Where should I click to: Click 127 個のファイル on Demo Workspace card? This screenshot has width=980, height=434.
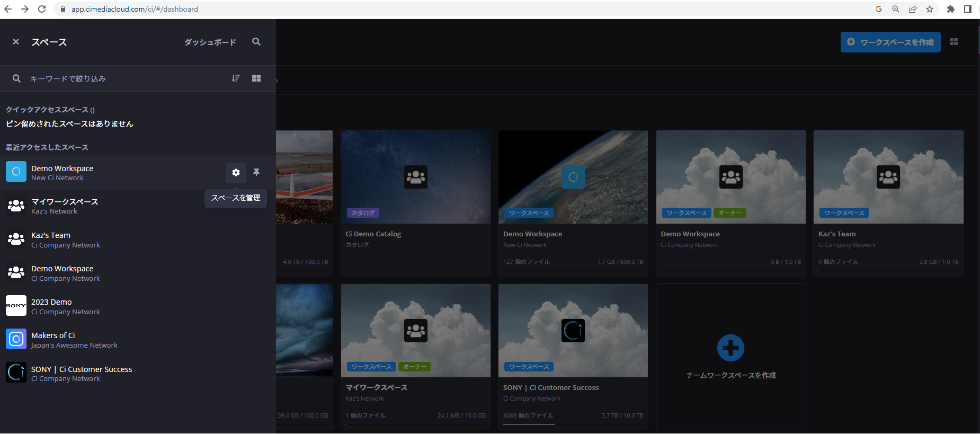click(527, 262)
